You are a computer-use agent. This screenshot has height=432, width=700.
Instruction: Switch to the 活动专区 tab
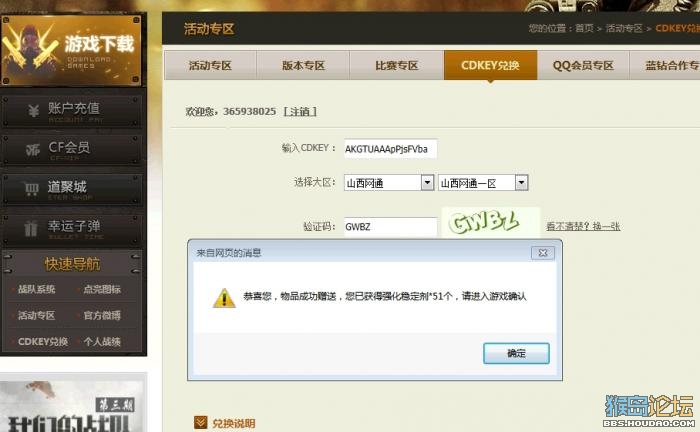210,66
